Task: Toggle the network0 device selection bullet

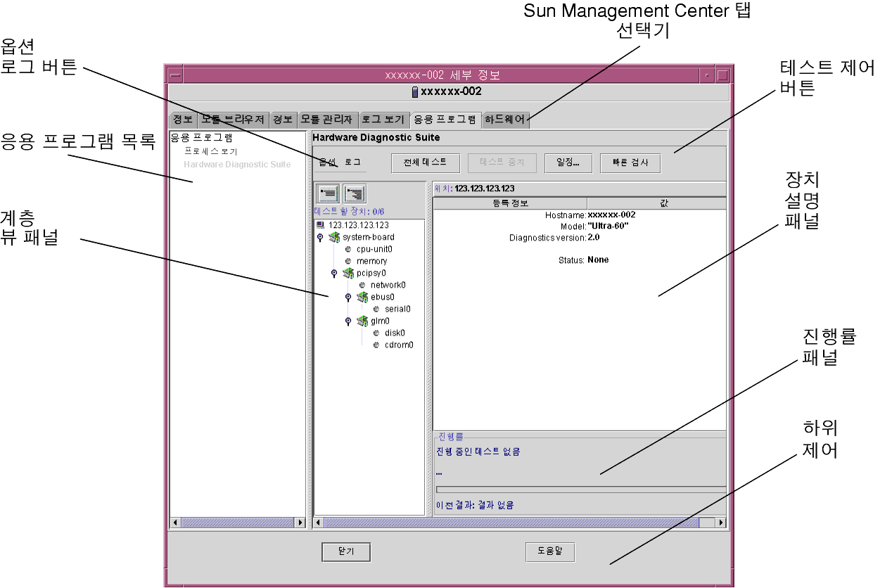Action: coord(362,285)
